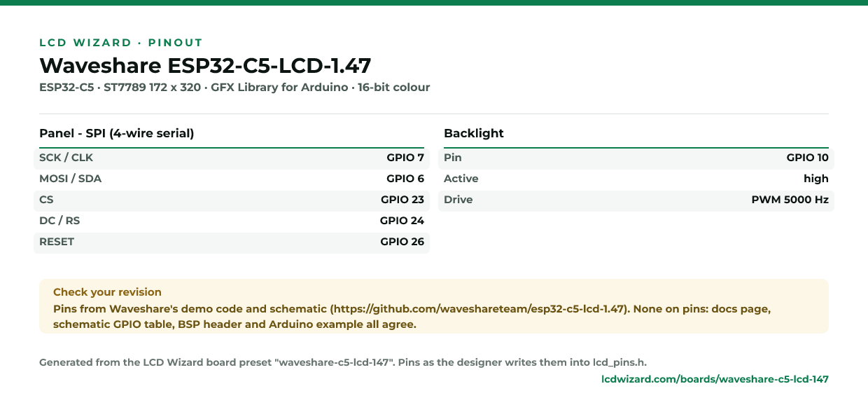Select the Backlight Pin row
Screen dimensions: 868x405
point(636,158)
